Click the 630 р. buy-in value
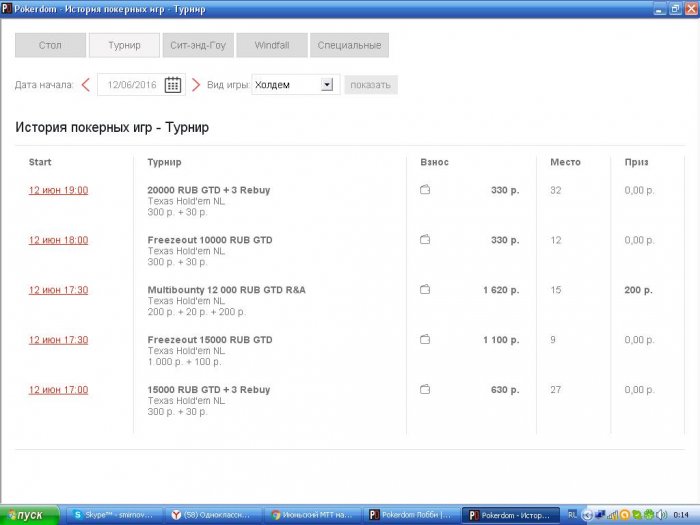The width and height of the screenshot is (700, 525). [x=505, y=390]
